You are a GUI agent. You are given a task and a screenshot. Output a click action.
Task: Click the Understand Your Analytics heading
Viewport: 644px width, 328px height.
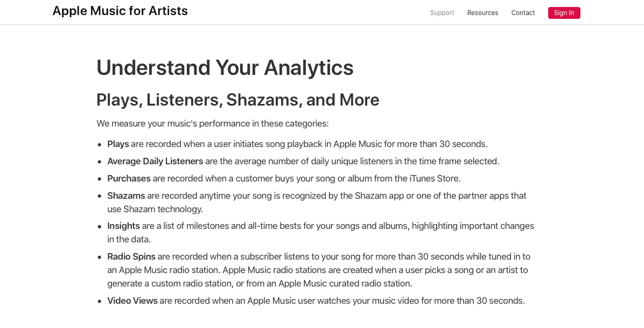point(225,68)
